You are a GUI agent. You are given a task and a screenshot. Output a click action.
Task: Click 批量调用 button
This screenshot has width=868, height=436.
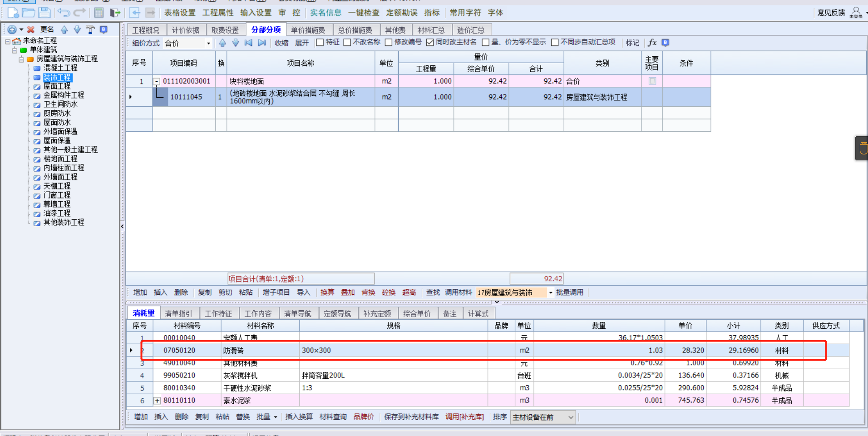pyautogui.click(x=570, y=292)
